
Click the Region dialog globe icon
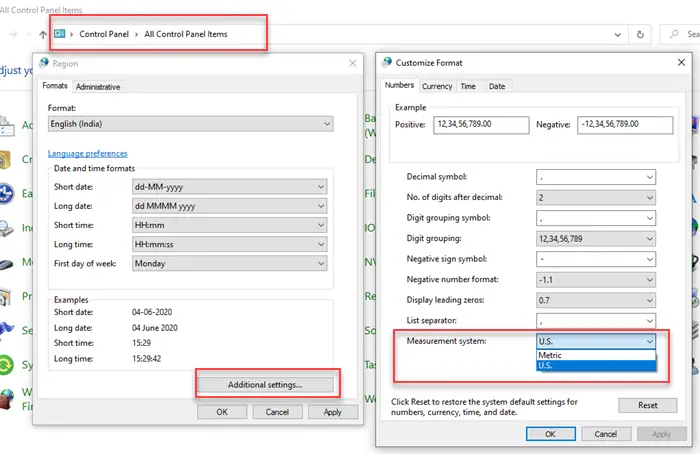[x=44, y=63]
